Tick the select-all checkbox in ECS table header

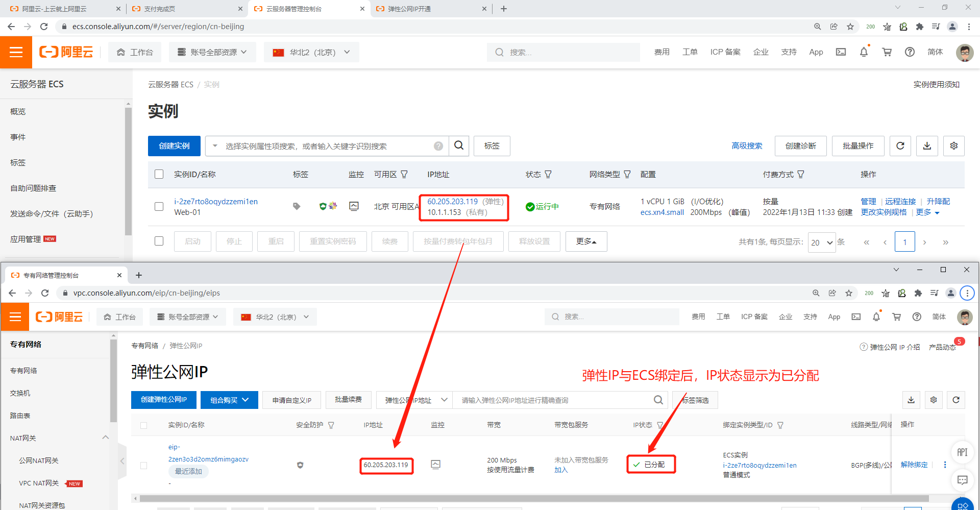[159, 175]
